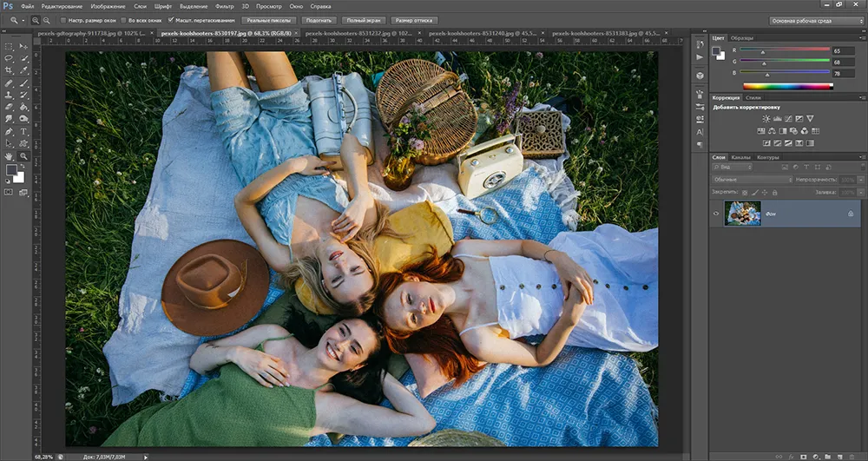Switch to zoom-out mode in options bar
This screenshot has height=461, width=868.
[47, 20]
